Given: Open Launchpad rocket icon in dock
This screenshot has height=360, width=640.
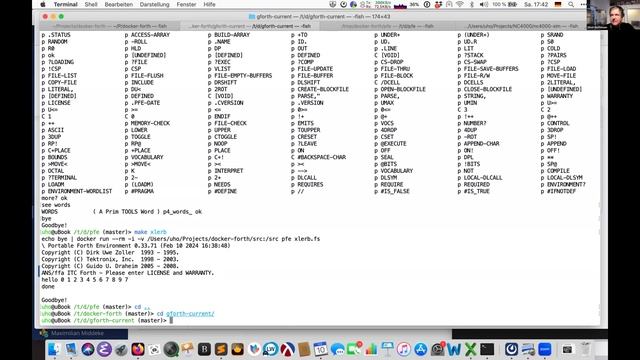Looking at the screenshot, I should pos(121,349).
